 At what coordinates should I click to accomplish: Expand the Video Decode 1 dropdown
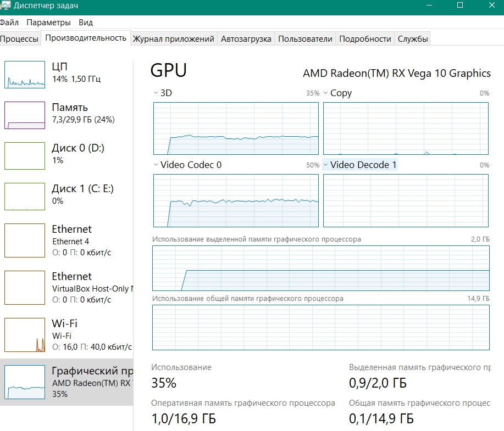pyautogui.click(x=325, y=165)
